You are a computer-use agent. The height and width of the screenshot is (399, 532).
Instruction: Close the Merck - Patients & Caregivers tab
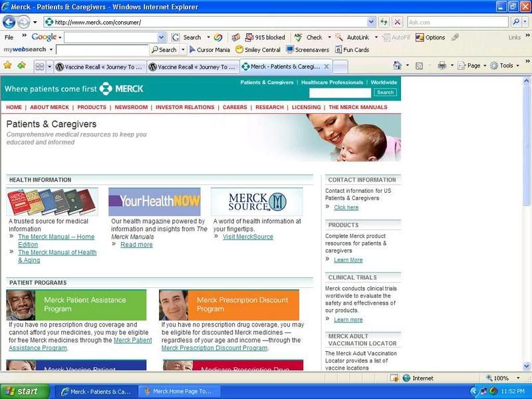coord(327,66)
